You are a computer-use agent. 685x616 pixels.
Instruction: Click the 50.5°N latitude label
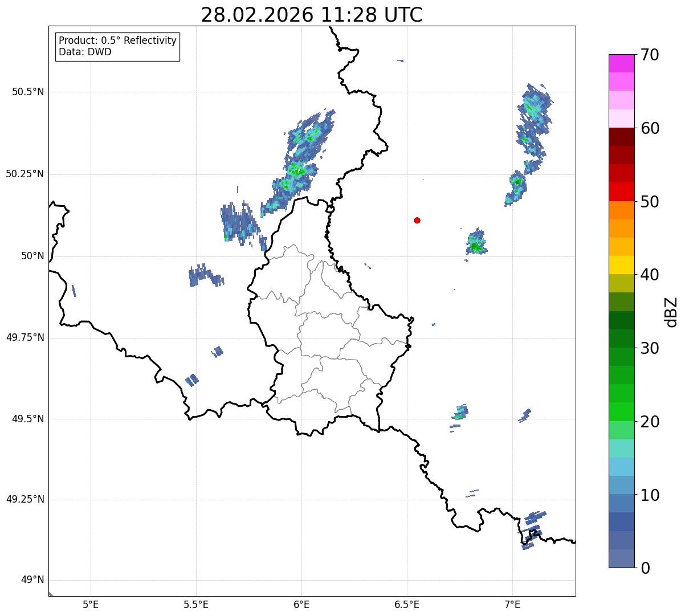click(28, 92)
